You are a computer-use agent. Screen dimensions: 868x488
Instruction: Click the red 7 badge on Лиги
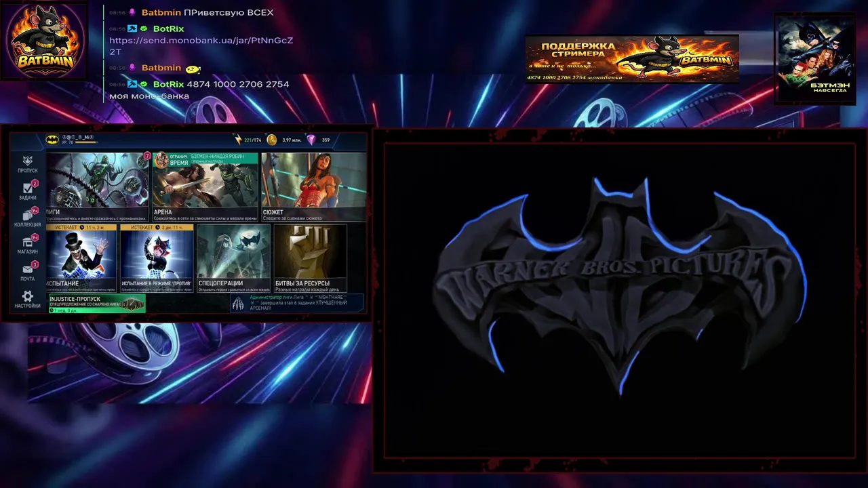pyautogui.click(x=146, y=157)
